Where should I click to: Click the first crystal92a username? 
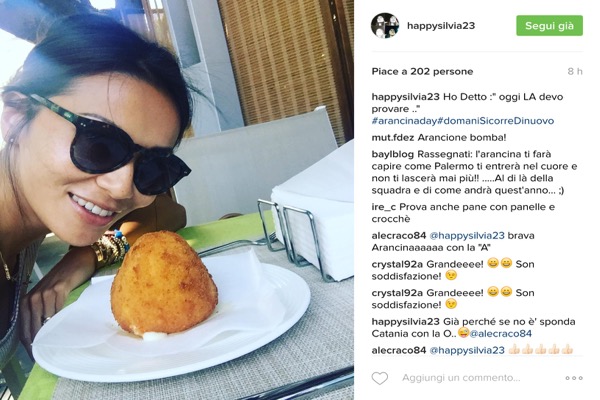[397, 264]
